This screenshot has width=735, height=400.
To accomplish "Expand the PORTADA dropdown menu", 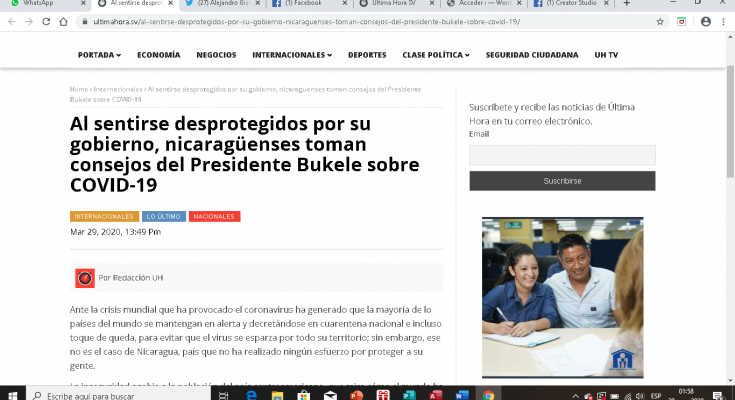I will tap(99, 55).
